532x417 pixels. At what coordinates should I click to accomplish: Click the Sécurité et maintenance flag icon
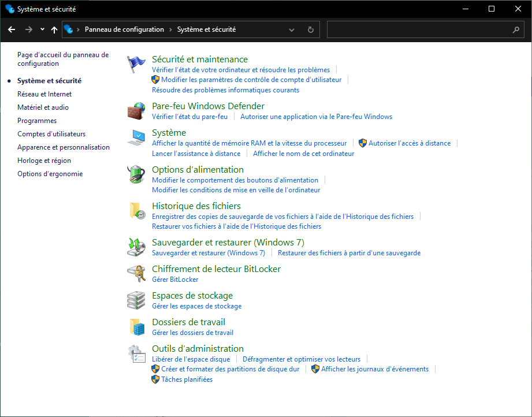pyautogui.click(x=136, y=64)
